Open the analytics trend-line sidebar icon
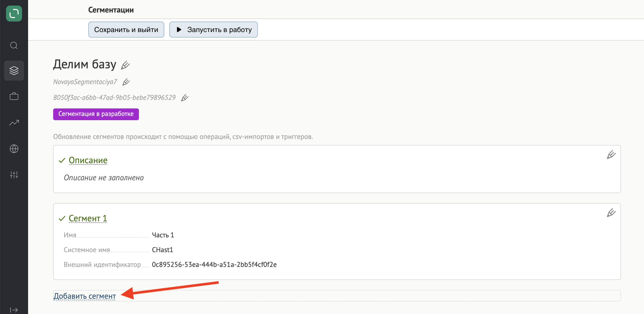This screenshot has height=314, width=644. click(x=14, y=123)
